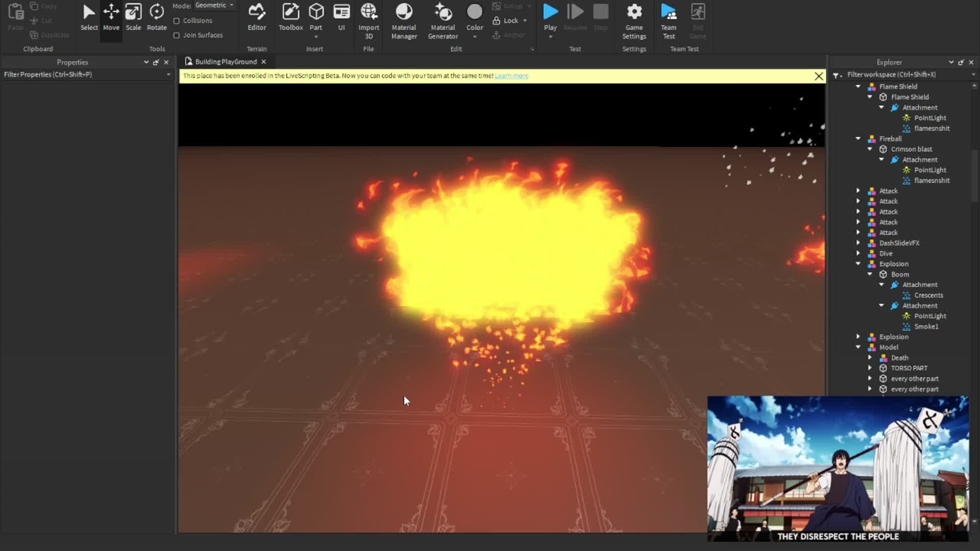Expand the Dive tree node
980x551 pixels.
point(858,254)
